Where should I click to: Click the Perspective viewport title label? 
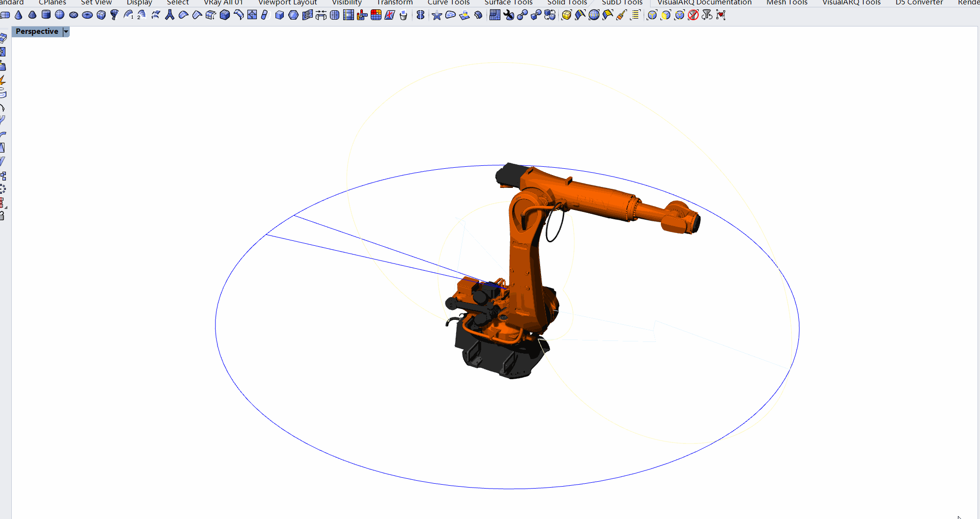(37, 31)
